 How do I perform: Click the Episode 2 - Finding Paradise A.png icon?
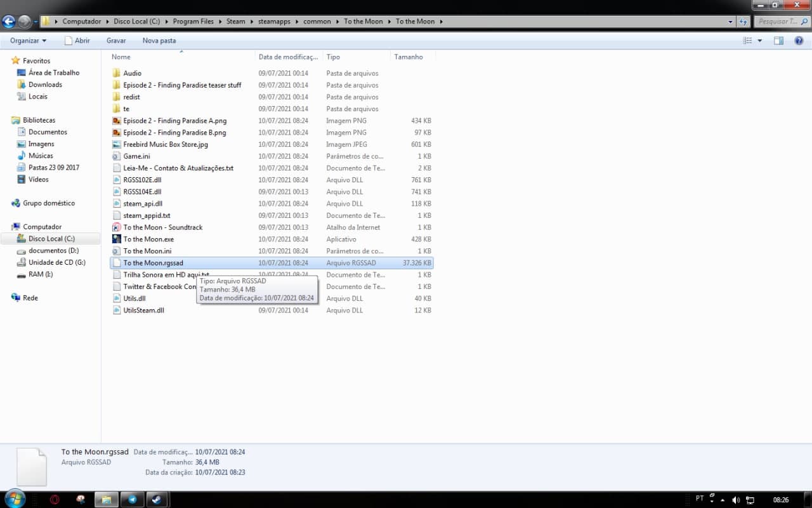click(x=116, y=121)
